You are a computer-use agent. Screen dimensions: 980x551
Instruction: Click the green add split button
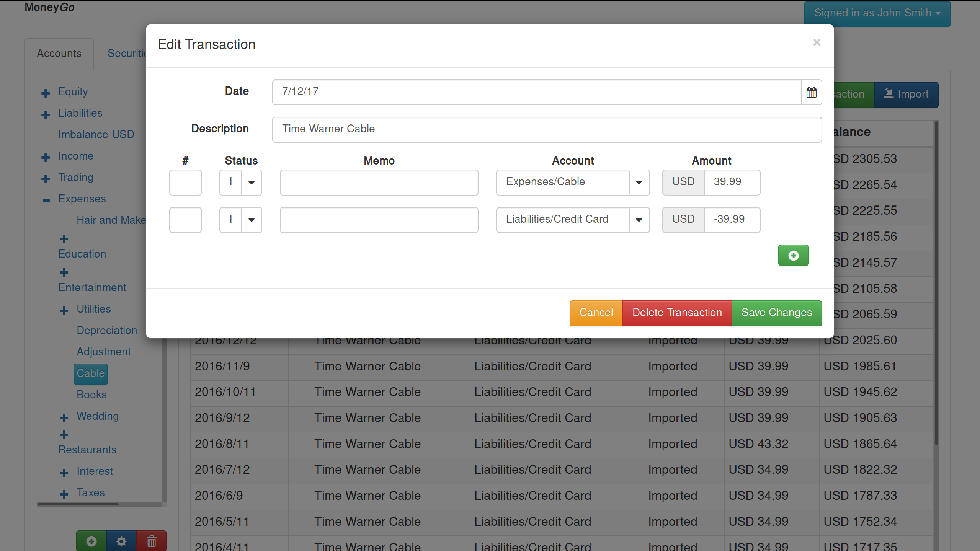(x=793, y=255)
